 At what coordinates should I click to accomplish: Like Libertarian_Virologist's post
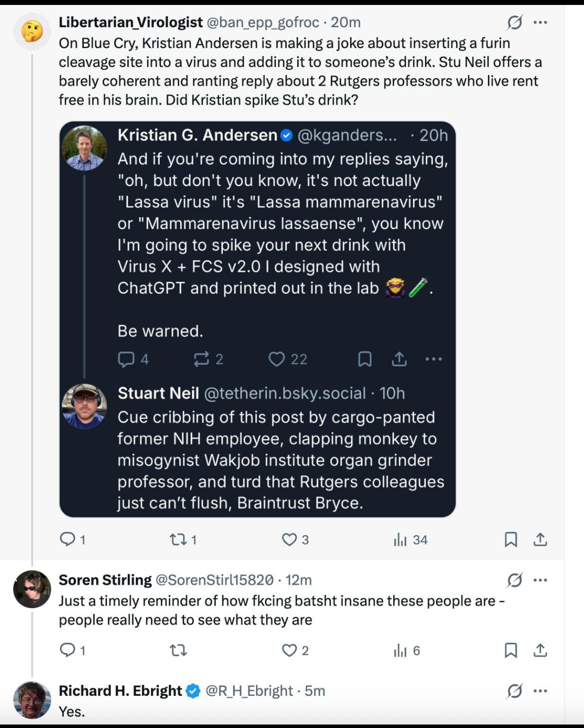pyautogui.click(x=289, y=539)
